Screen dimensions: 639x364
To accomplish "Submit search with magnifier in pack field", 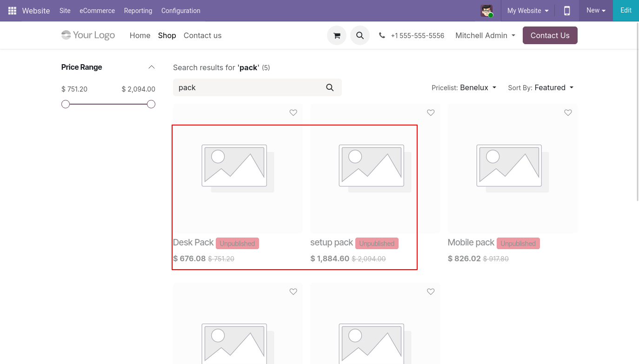I will (330, 87).
